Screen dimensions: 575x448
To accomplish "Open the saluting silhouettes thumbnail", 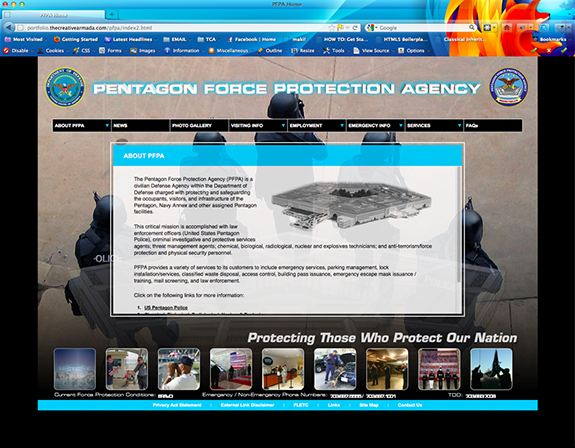I will tap(491, 369).
